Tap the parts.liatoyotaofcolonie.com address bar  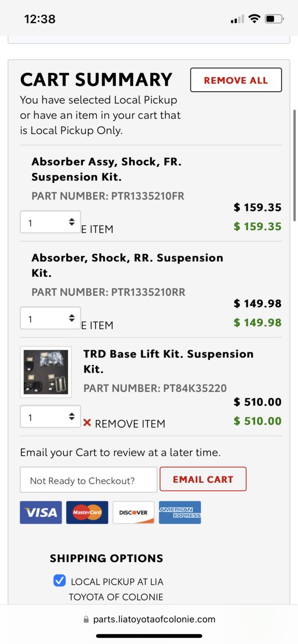click(149, 619)
